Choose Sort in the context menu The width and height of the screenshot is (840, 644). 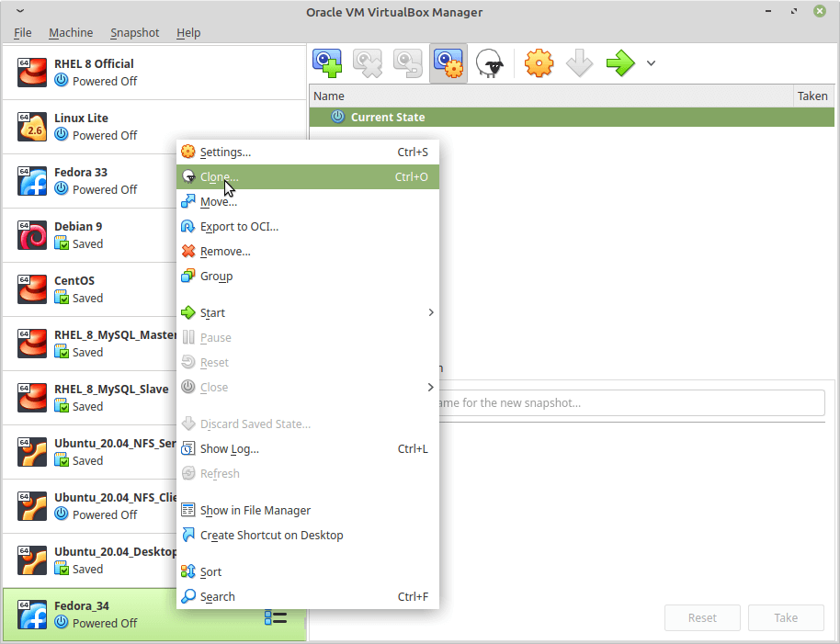(x=308, y=571)
